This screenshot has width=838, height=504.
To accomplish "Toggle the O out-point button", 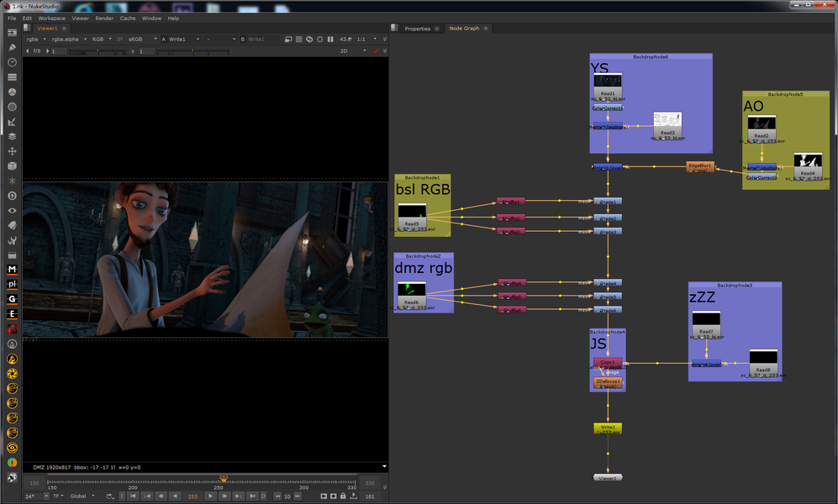I will tap(263, 496).
